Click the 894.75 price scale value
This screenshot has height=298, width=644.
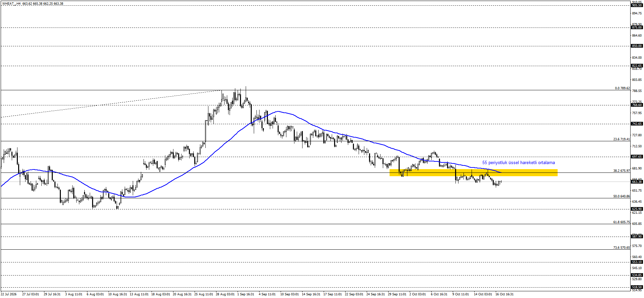[x=637, y=13]
